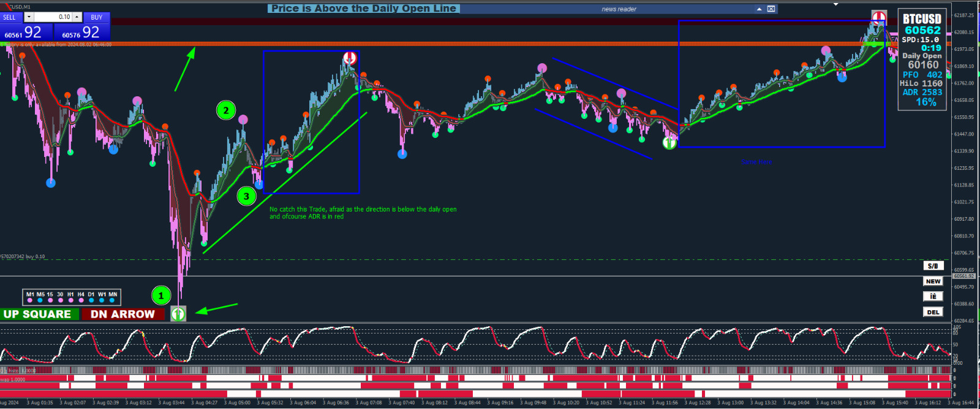Click the 0:19 candle countdown timer
This screenshot has height=409, width=980.
(x=931, y=48)
